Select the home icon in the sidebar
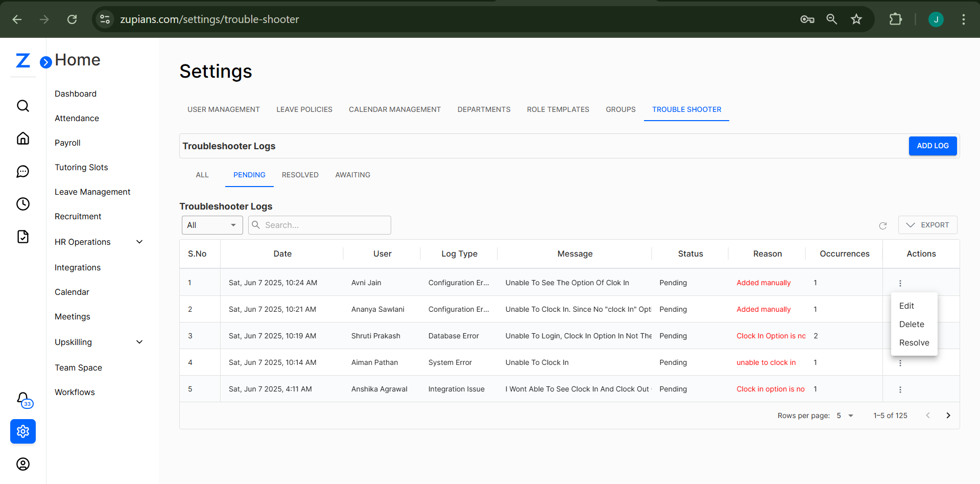 click(x=23, y=139)
